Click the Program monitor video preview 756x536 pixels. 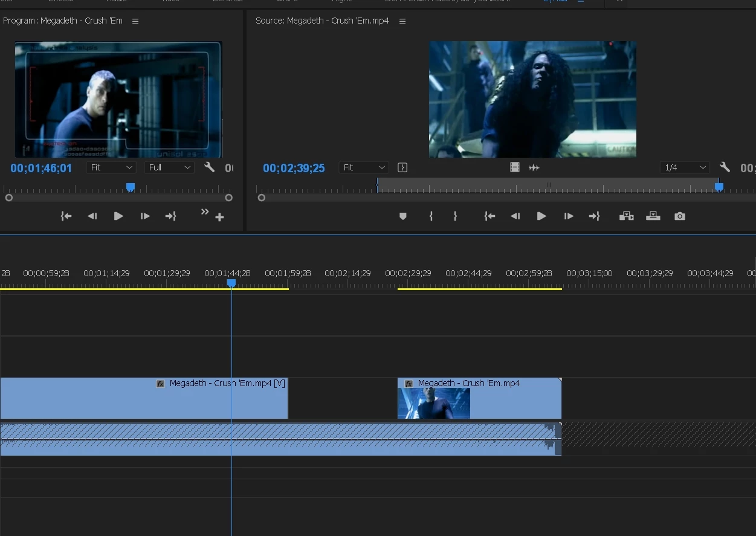point(118,100)
